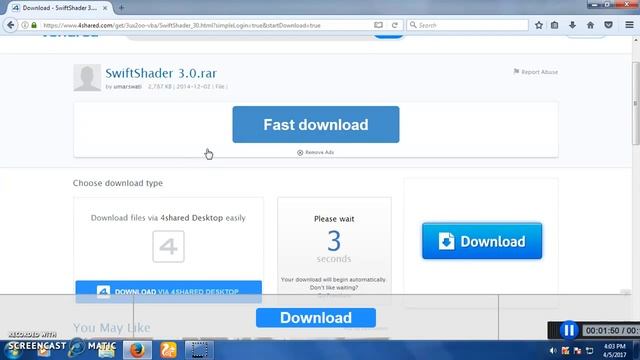
Task: Report Abuse for this file
Action: click(536, 72)
